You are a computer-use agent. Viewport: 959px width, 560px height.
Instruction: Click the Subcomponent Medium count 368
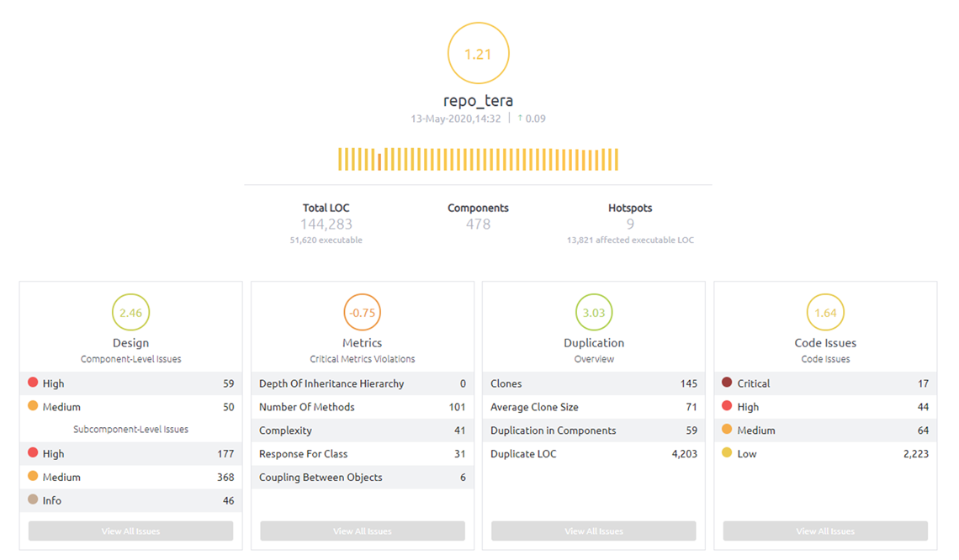[x=225, y=477]
